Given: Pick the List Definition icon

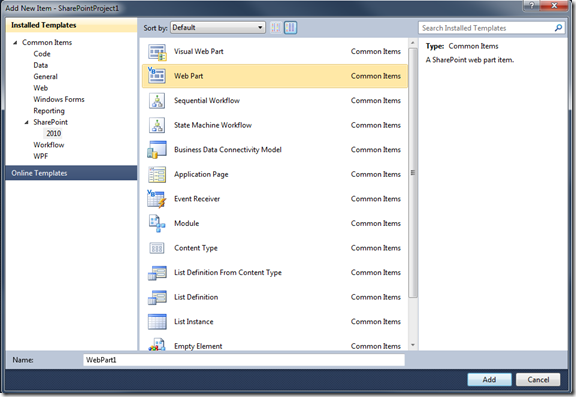Looking at the screenshot, I should (157, 297).
